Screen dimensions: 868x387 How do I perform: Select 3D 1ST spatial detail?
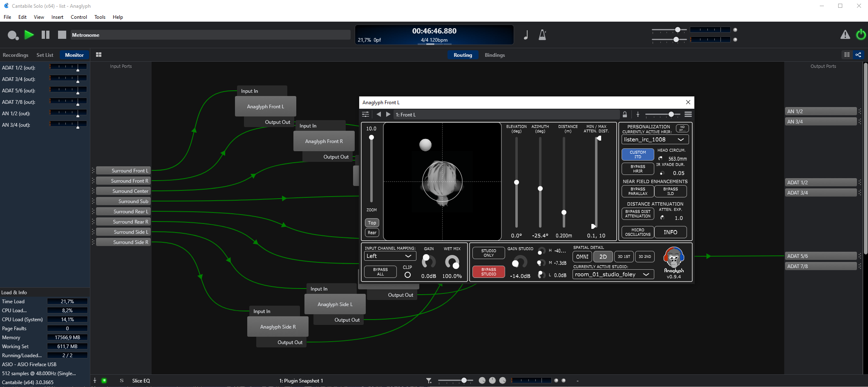(624, 257)
